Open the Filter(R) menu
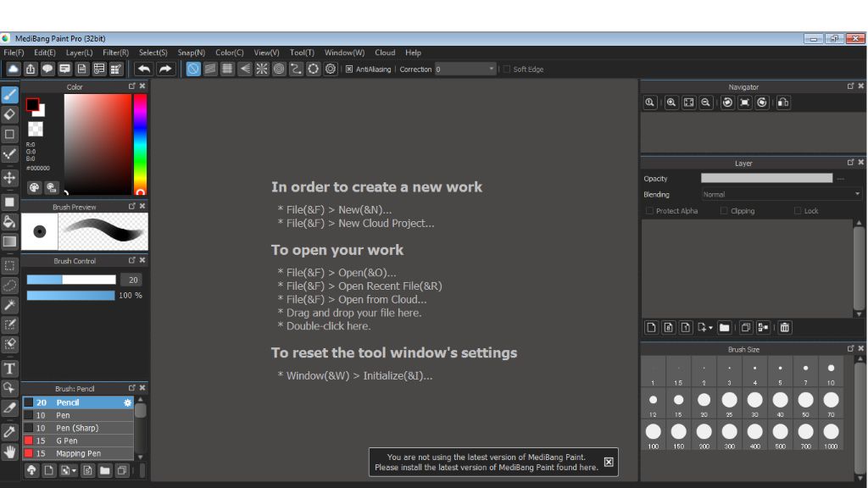868x488 pixels. [x=115, y=53]
